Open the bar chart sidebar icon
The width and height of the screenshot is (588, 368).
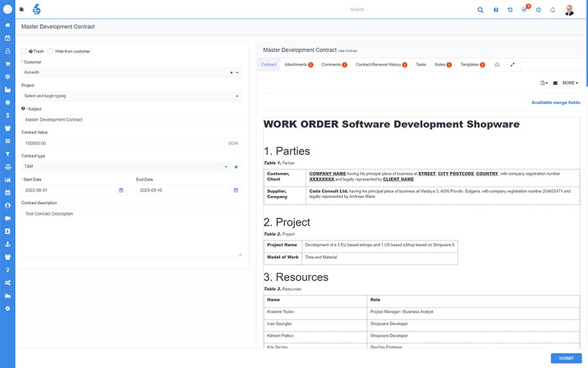pos(7,180)
